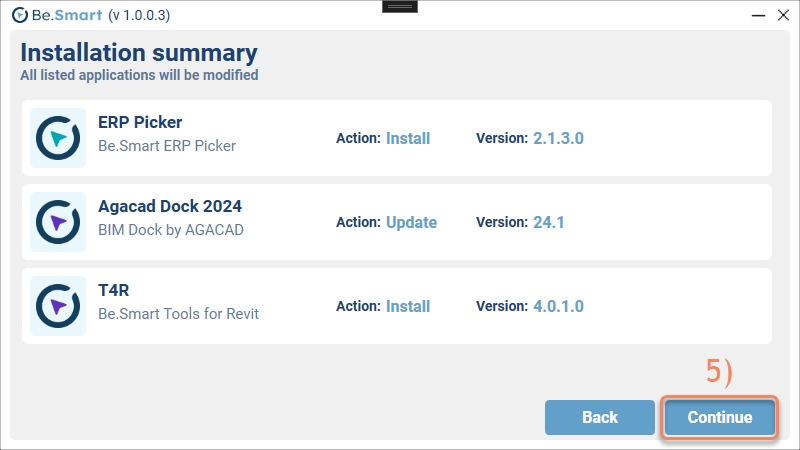Click the Be.Smart logo in title bar
The image size is (800, 450).
coord(19,14)
